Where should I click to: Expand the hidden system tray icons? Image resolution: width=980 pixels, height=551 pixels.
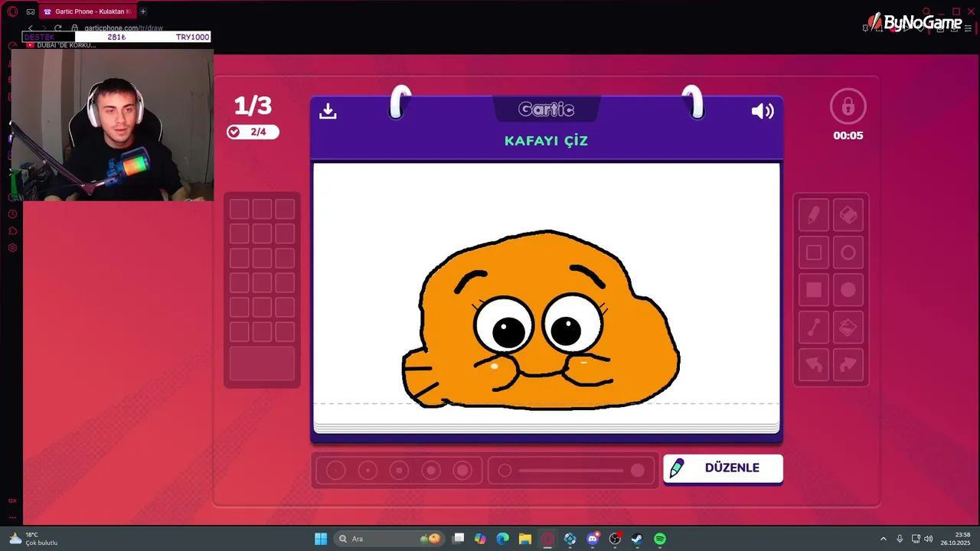click(883, 539)
